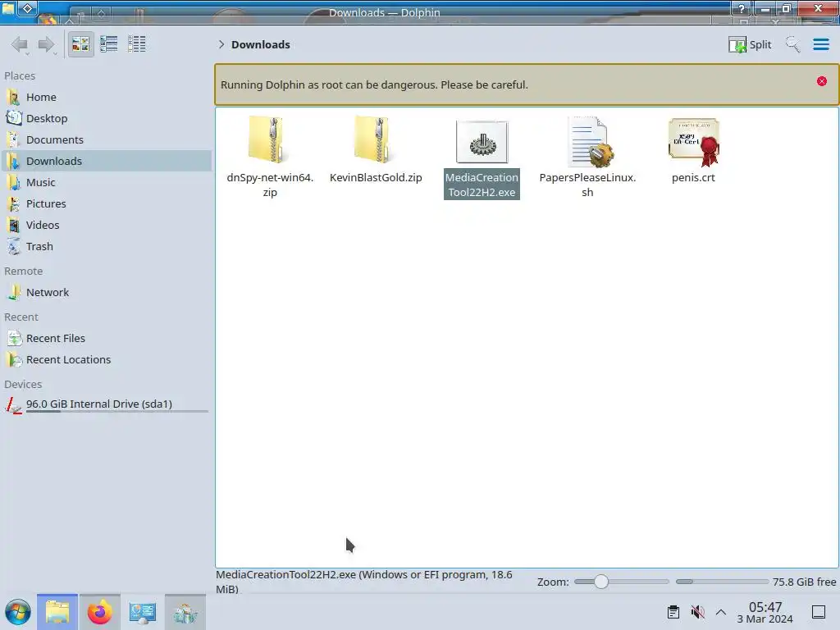Open Desktop in Places
Image resolution: width=840 pixels, height=630 pixels.
[107, 118]
